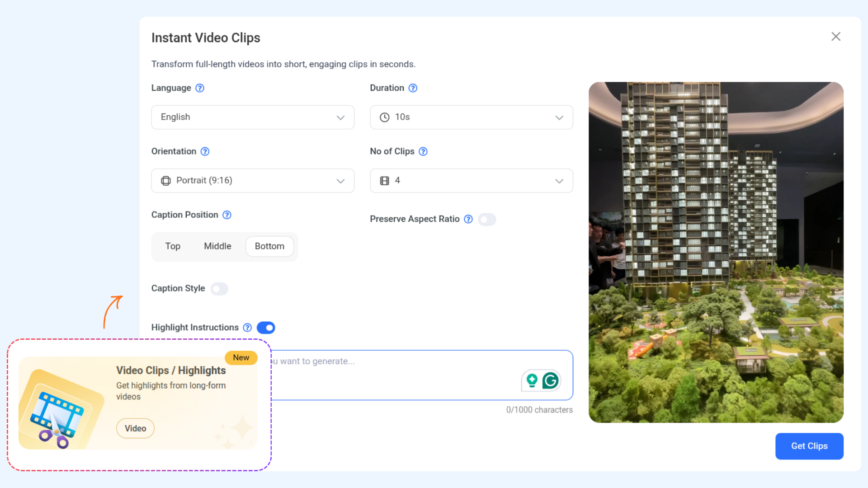Expand the 10s duration dropdown

[471, 117]
